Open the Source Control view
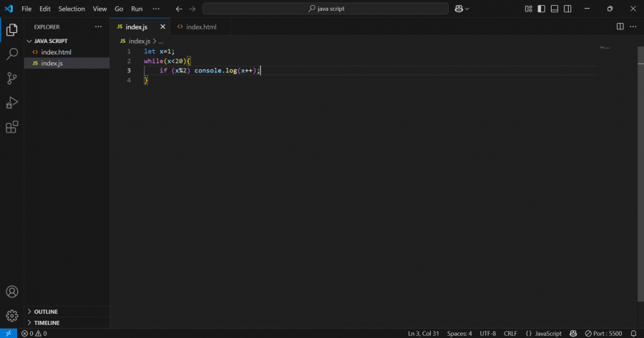Viewport: 644px width, 338px height. [11, 78]
